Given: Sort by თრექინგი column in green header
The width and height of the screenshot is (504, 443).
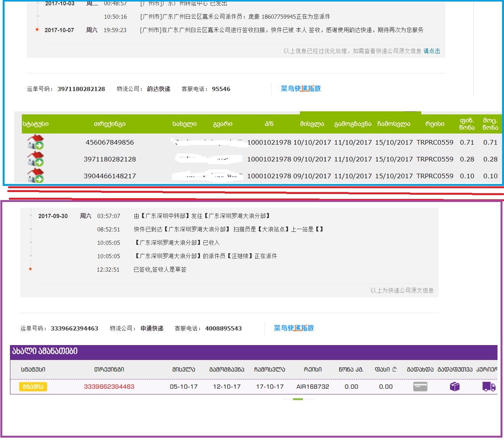Looking at the screenshot, I should tap(110, 124).
